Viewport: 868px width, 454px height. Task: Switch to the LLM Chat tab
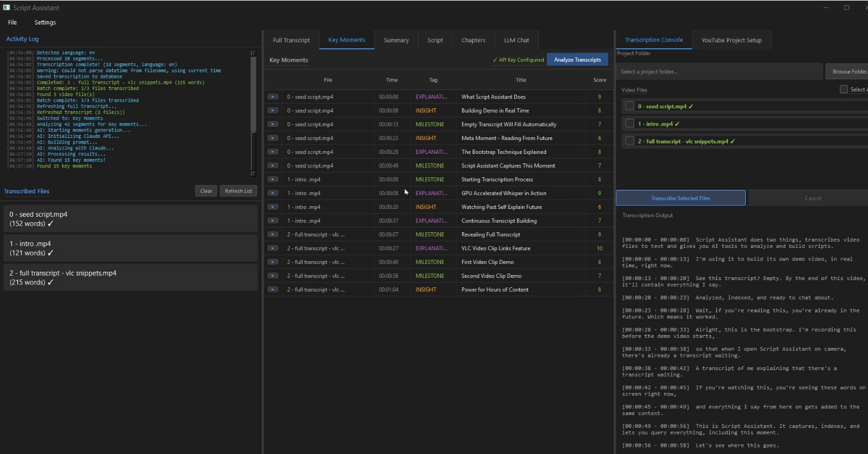[x=516, y=40]
